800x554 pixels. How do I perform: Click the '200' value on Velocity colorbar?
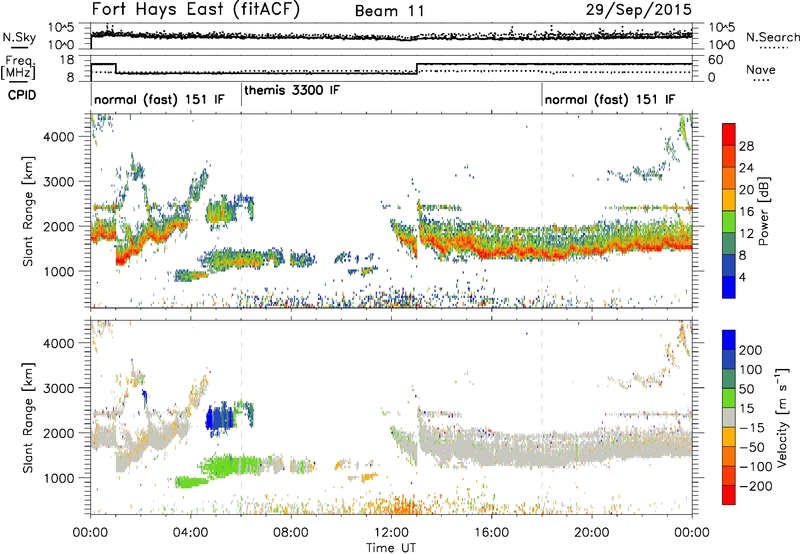point(751,350)
